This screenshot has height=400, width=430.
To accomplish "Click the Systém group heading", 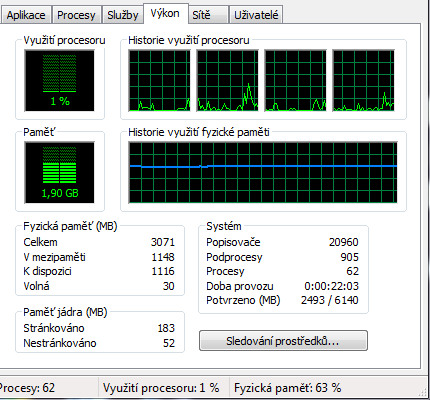I will click(224, 226).
